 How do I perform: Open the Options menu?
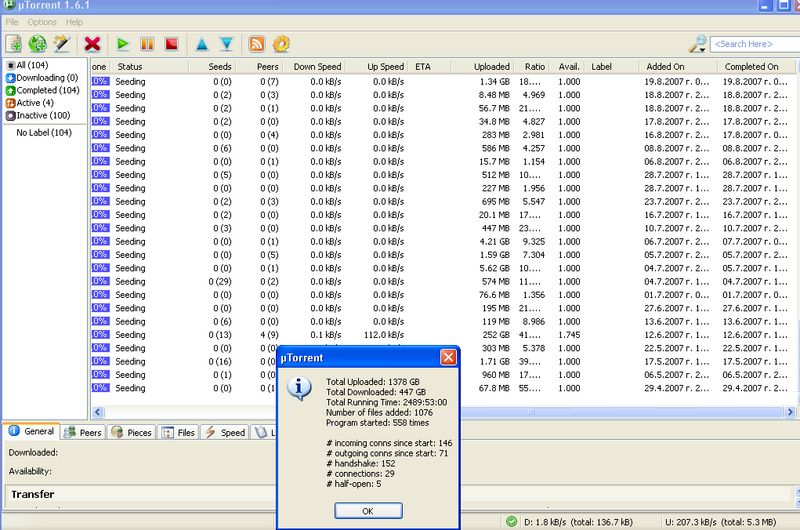42,22
